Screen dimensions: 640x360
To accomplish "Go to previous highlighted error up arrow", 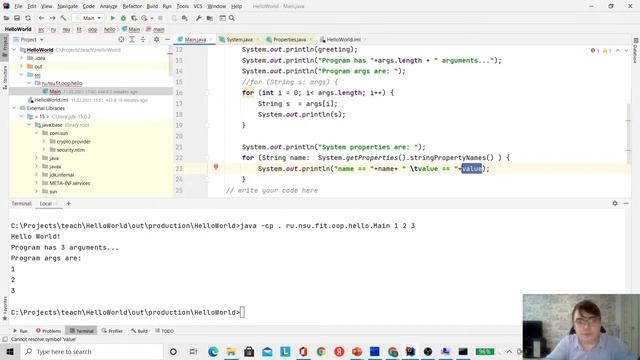I will coord(618,51).
